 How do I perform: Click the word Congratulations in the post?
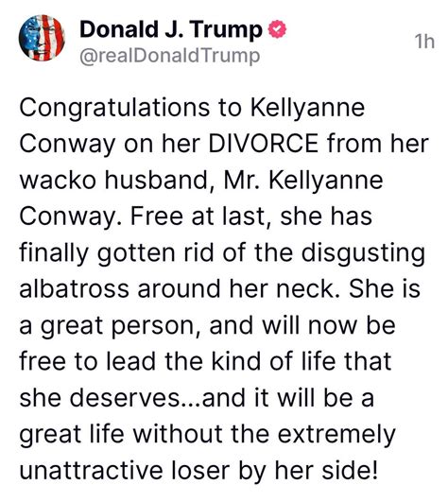115,108
